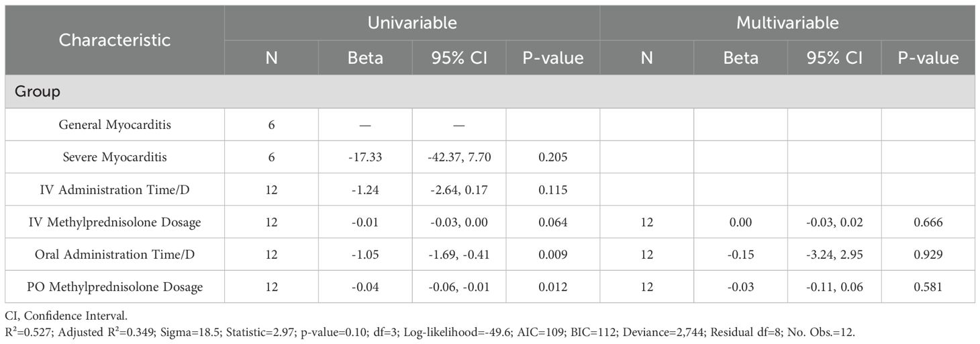Click the "Characteristic" column header
This screenshot has height=344, width=980.
115,40
